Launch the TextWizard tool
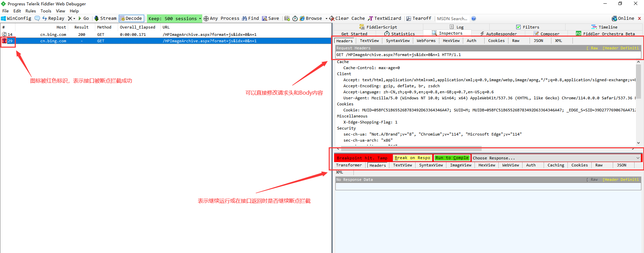644x253 pixels. (384, 18)
